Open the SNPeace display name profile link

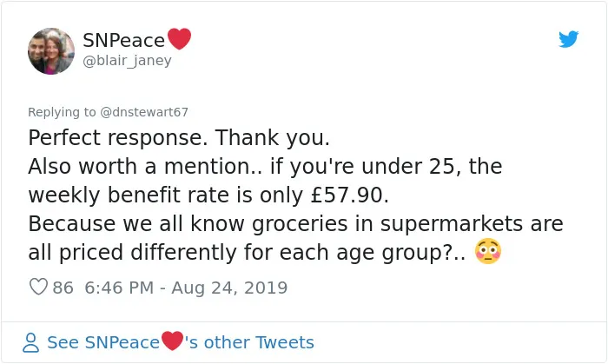coord(123,40)
